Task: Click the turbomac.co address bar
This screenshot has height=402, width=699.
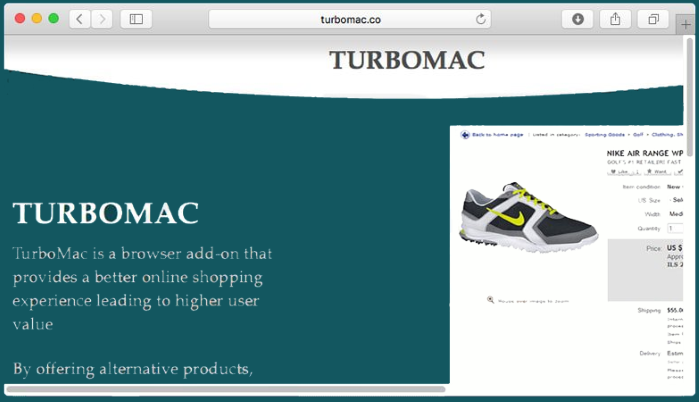Action: (x=350, y=19)
